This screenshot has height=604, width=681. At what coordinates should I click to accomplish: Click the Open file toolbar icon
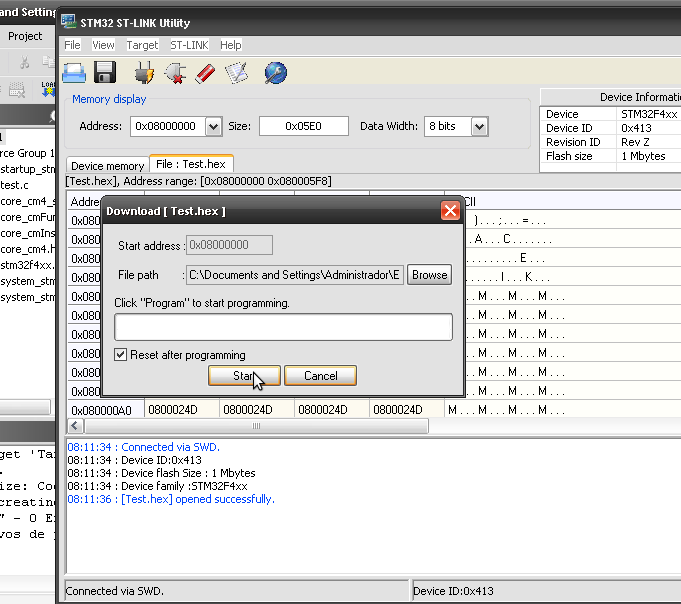pos(74,72)
